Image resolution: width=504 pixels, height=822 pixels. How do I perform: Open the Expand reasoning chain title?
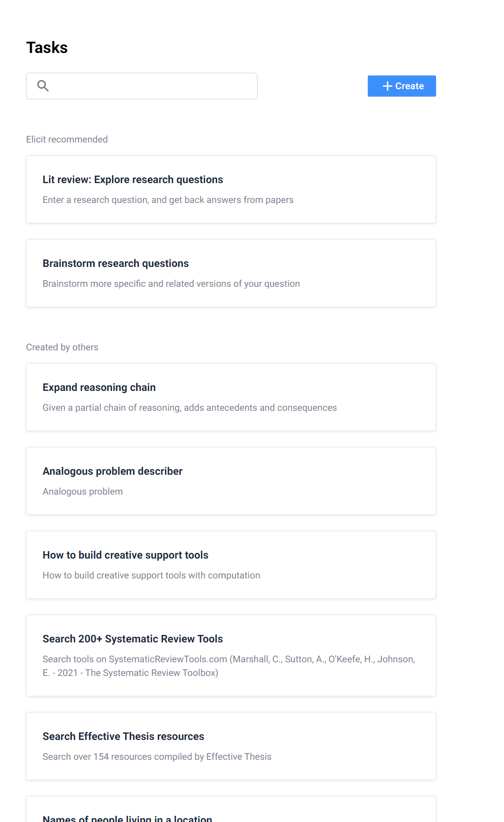(99, 387)
